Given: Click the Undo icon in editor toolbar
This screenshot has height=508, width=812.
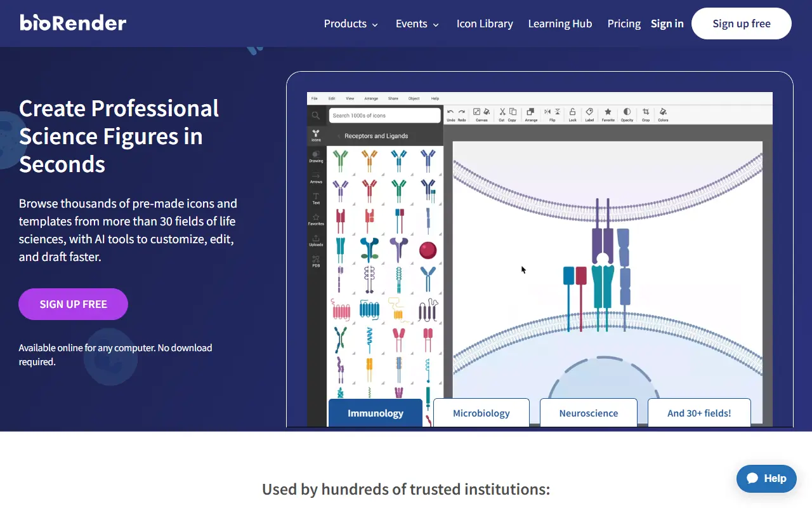Looking at the screenshot, I should pos(450,112).
